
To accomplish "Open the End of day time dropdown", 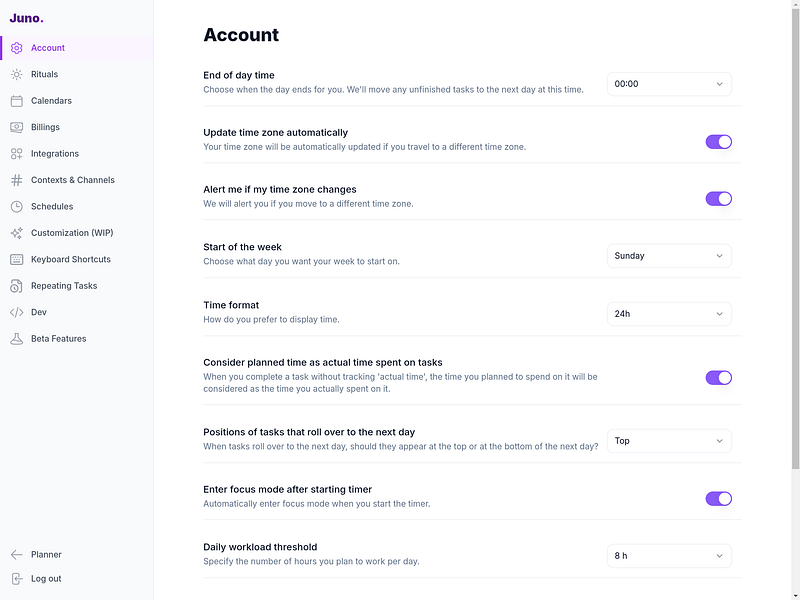I will click(669, 84).
